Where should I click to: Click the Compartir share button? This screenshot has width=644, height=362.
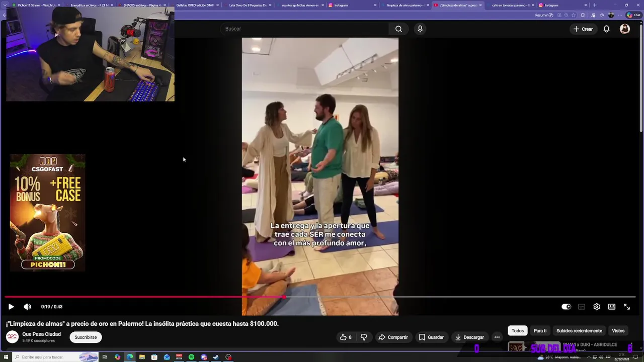(393, 337)
